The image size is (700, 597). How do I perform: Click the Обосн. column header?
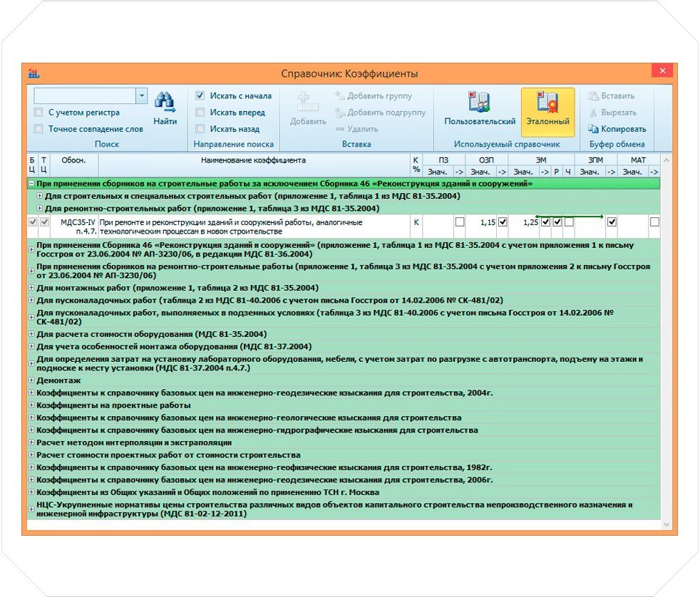[x=73, y=165]
